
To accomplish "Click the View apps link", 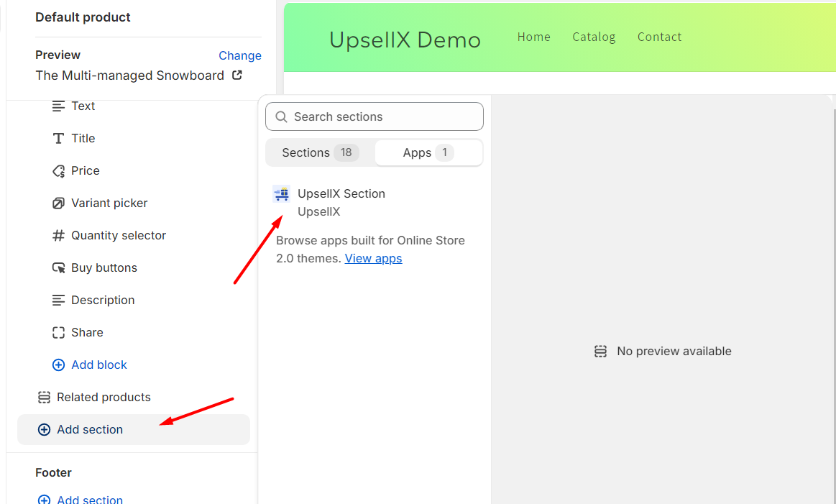I will pyautogui.click(x=373, y=259).
